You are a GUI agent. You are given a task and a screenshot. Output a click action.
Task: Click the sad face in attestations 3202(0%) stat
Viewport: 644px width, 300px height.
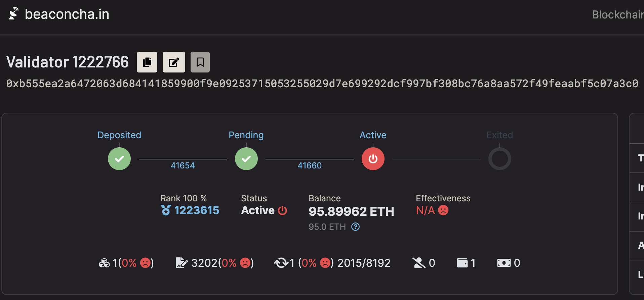click(x=245, y=263)
